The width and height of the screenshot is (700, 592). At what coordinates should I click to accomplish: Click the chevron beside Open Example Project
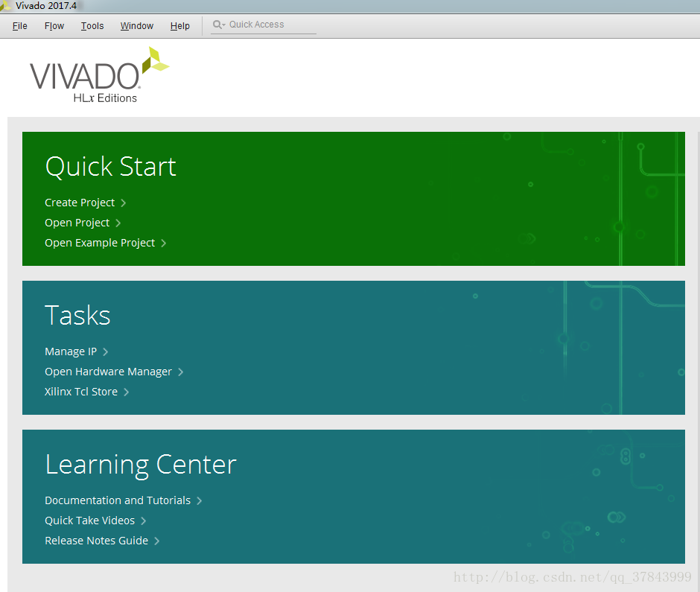[x=163, y=244]
